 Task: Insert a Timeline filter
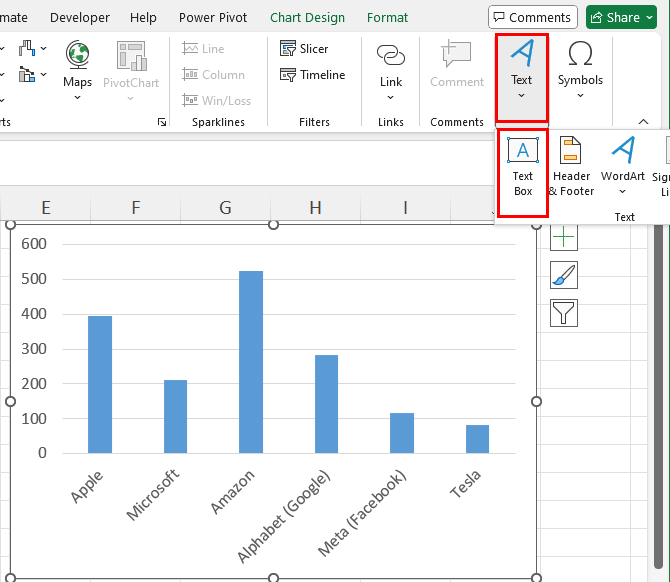(312, 75)
